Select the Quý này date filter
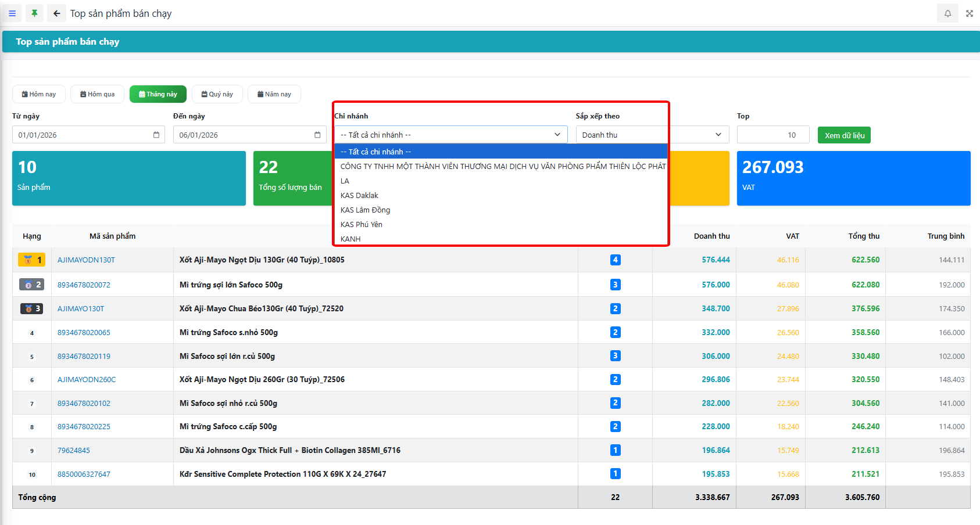This screenshot has width=980, height=525. (x=217, y=94)
